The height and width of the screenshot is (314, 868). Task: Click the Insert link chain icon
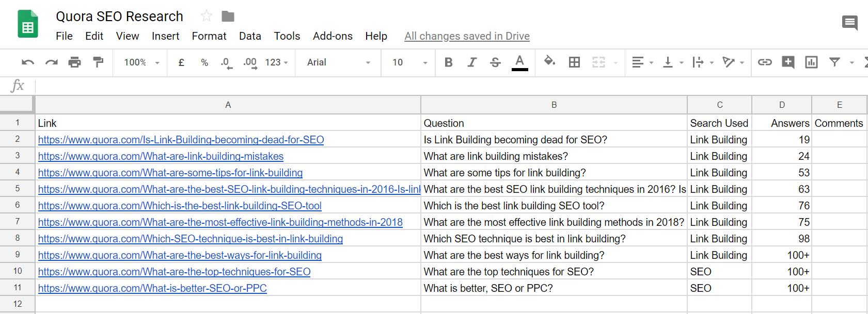tap(764, 62)
